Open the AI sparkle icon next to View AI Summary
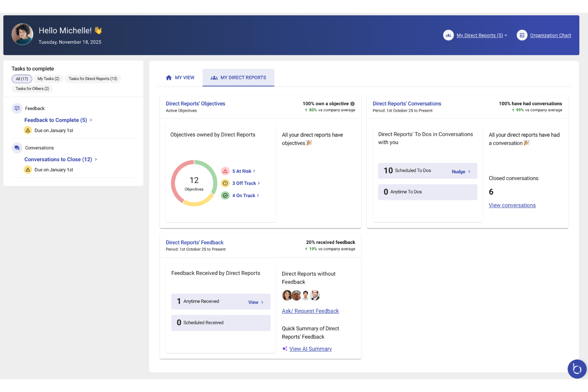Screen dimensions: 588x392 tap(284, 348)
